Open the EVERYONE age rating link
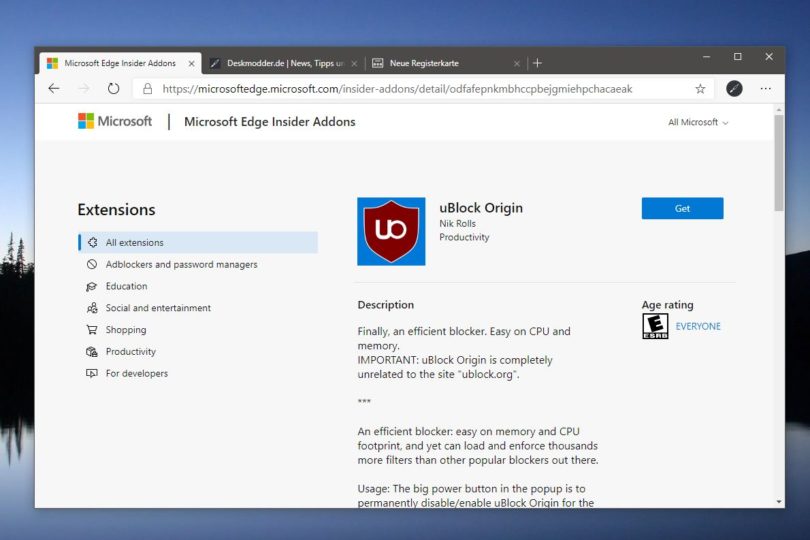This screenshot has height=540, width=810. click(x=698, y=326)
